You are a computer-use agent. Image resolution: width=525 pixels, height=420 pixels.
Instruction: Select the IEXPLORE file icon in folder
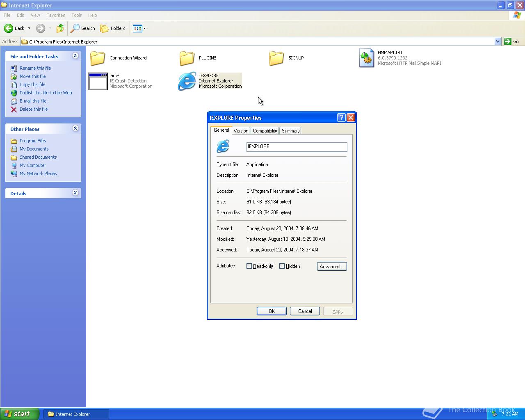point(187,81)
